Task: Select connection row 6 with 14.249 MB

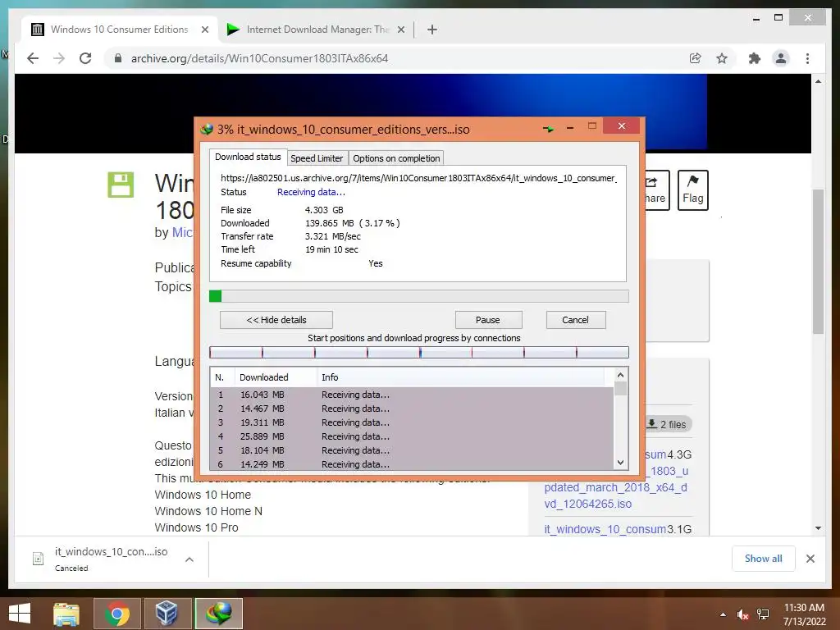Action: 412,464
